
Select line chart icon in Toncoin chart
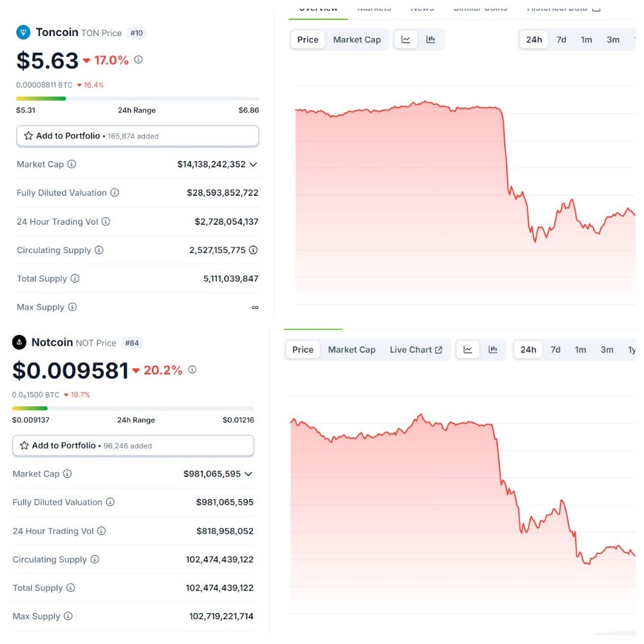[406, 40]
